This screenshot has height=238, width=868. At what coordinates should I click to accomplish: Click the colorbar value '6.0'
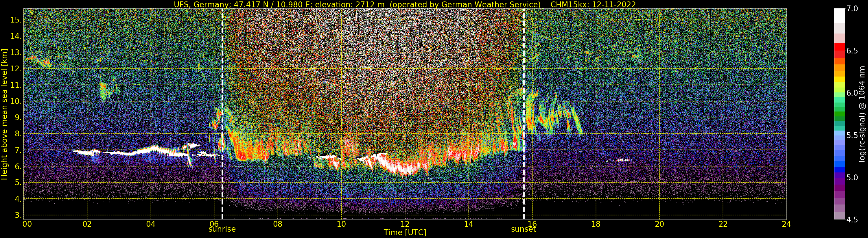[852, 93]
